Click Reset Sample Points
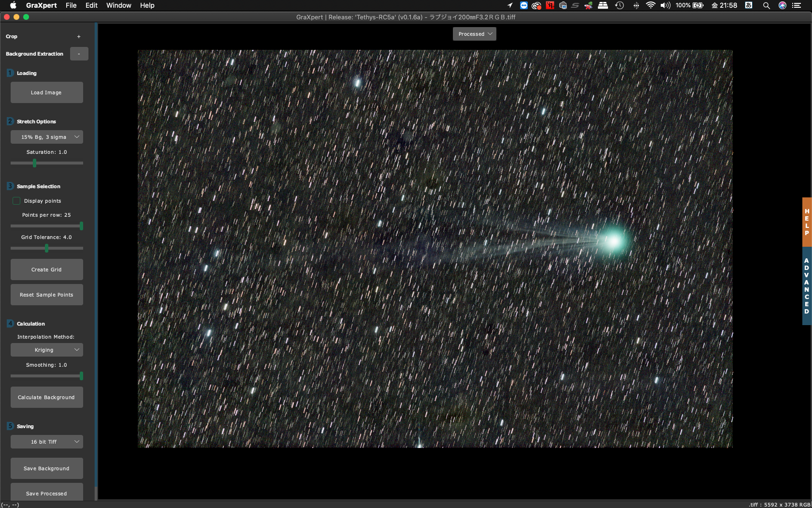812x508 pixels. pyautogui.click(x=47, y=295)
